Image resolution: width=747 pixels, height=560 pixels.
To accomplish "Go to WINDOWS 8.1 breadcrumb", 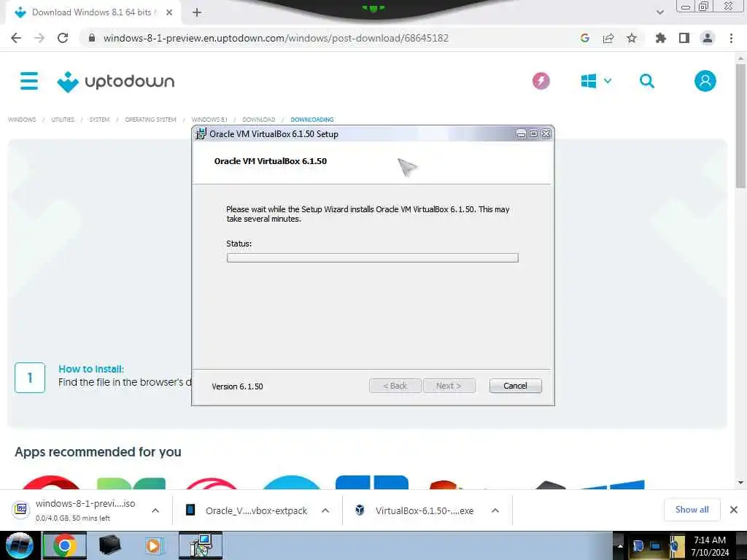I will tap(209, 120).
